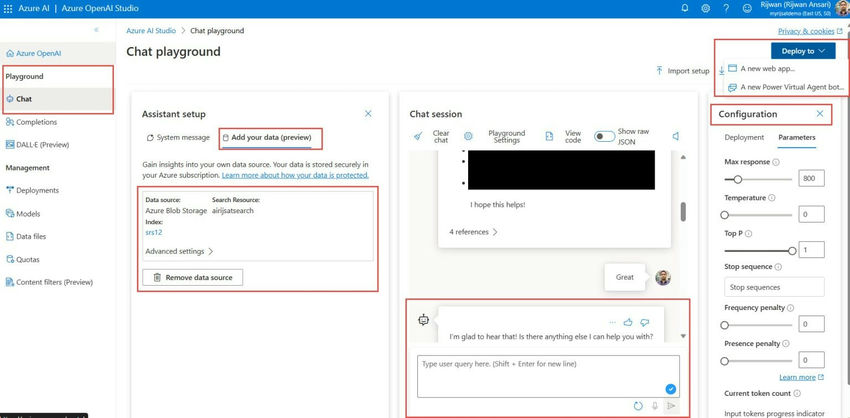Adjust Temperature slider
This screenshot has height=418, width=850.
pos(758,215)
